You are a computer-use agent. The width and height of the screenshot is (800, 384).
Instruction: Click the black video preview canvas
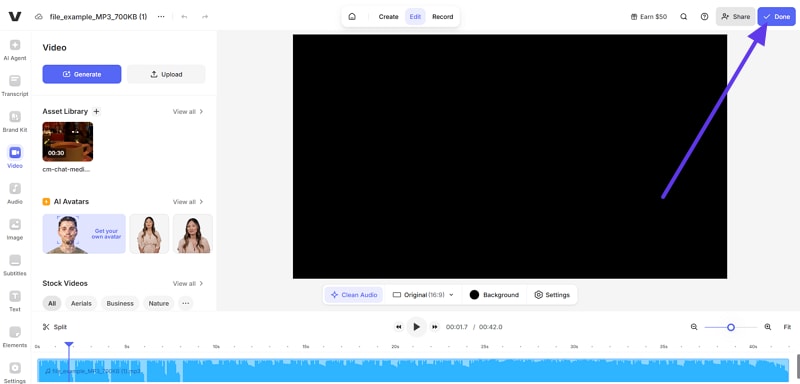510,157
